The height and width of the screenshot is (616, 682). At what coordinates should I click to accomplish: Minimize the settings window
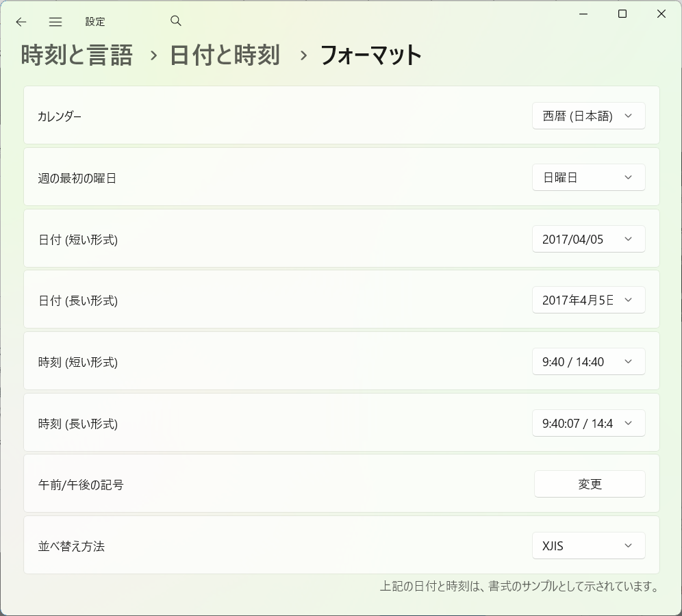583,14
